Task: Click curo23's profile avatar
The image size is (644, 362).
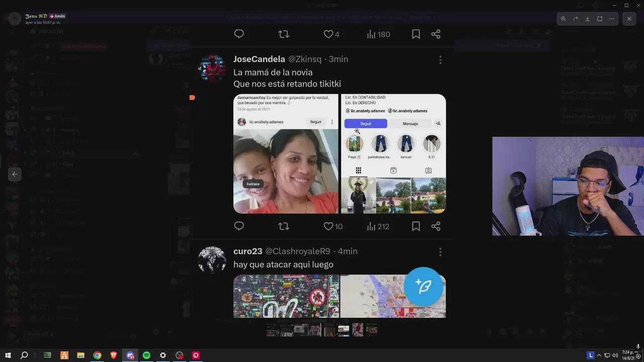Action: point(212,260)
